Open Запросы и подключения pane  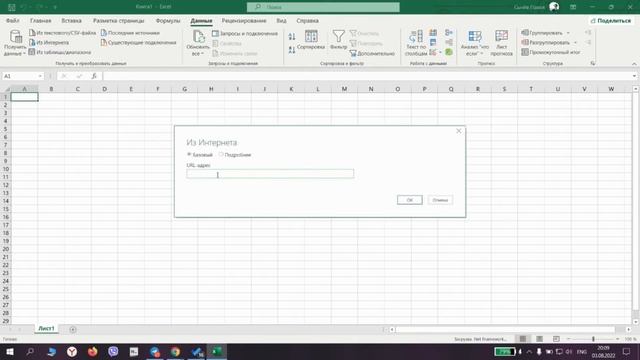tap(245, 33)
